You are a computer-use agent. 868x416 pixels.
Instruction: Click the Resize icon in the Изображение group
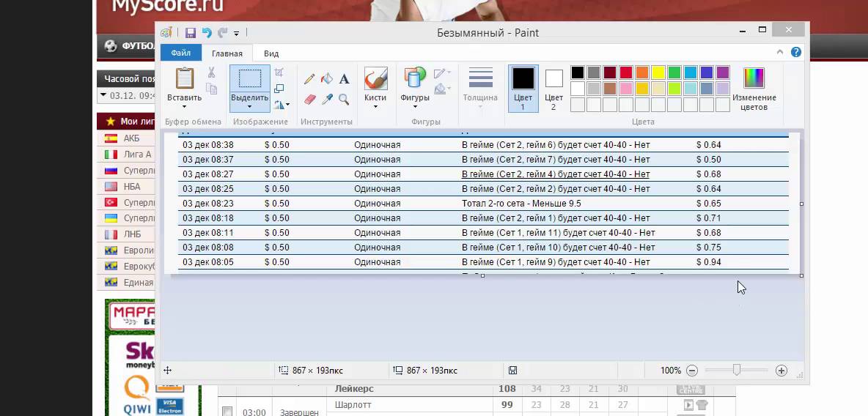(279, 89)
